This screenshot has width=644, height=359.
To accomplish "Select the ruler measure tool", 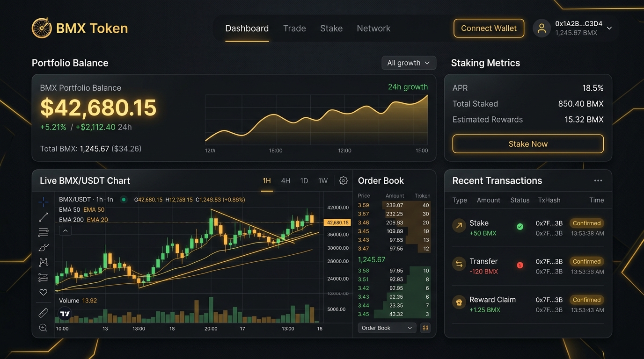I will click(43, 313).
